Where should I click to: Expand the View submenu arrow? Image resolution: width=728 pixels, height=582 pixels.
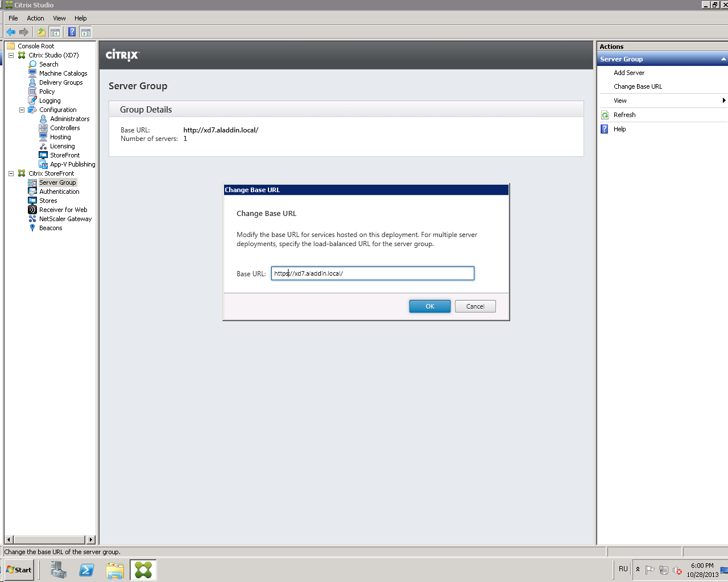click(724, 101)
